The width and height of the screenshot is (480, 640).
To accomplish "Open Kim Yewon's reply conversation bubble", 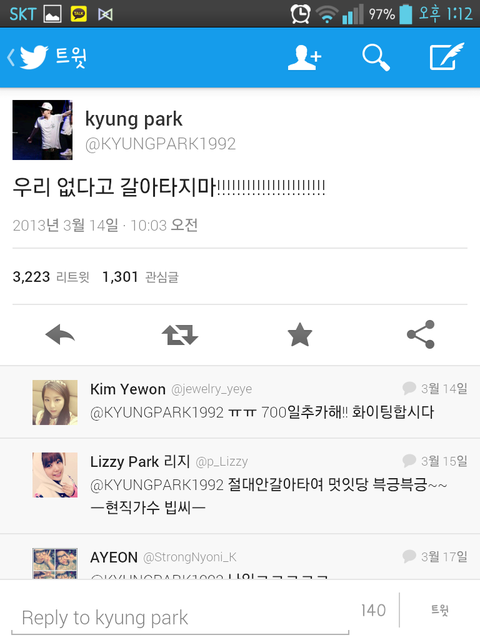I will 409,388.
